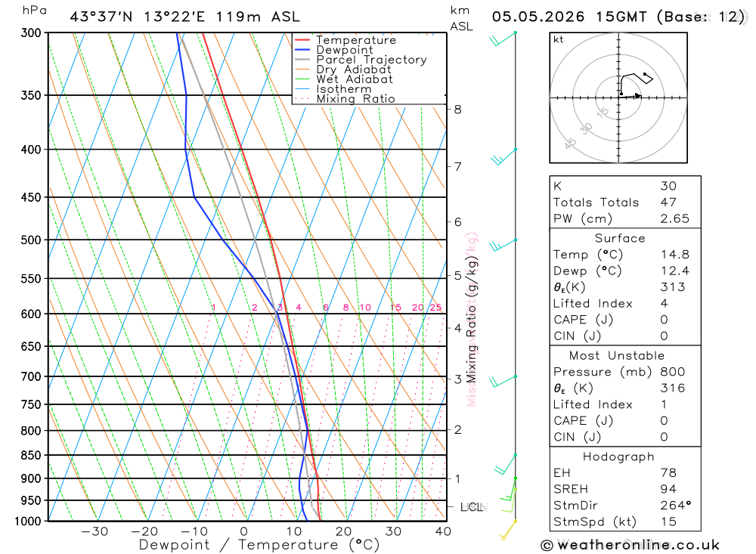Screen dimensions: 756x554
Task: Click the wind barb at 850 hPa
Action: coord(506,465)
